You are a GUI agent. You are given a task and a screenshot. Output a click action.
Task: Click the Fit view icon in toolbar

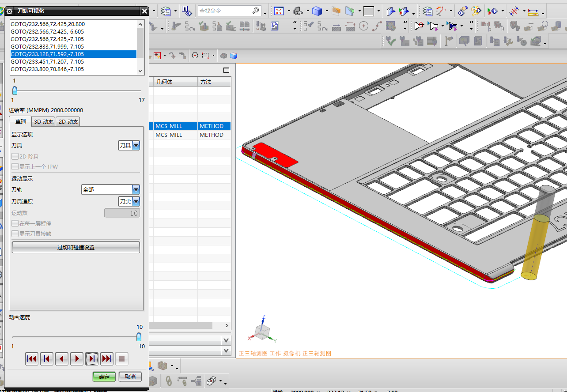[x=279, y=11]
